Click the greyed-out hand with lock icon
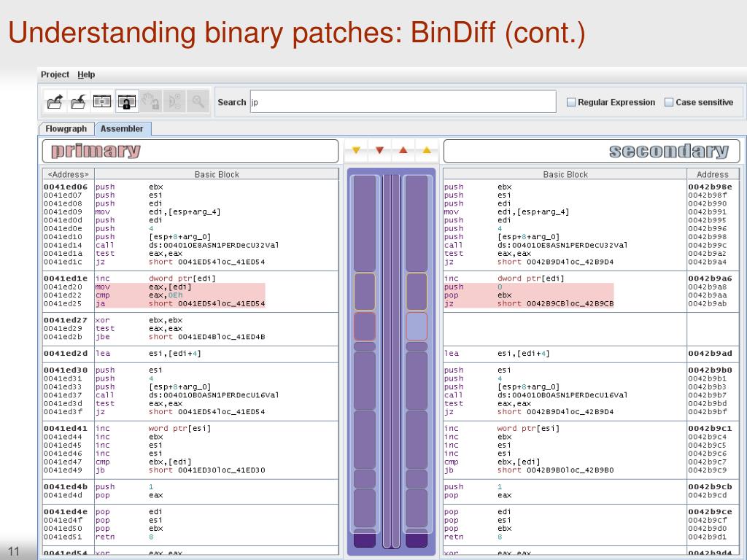 coord(150,102)
